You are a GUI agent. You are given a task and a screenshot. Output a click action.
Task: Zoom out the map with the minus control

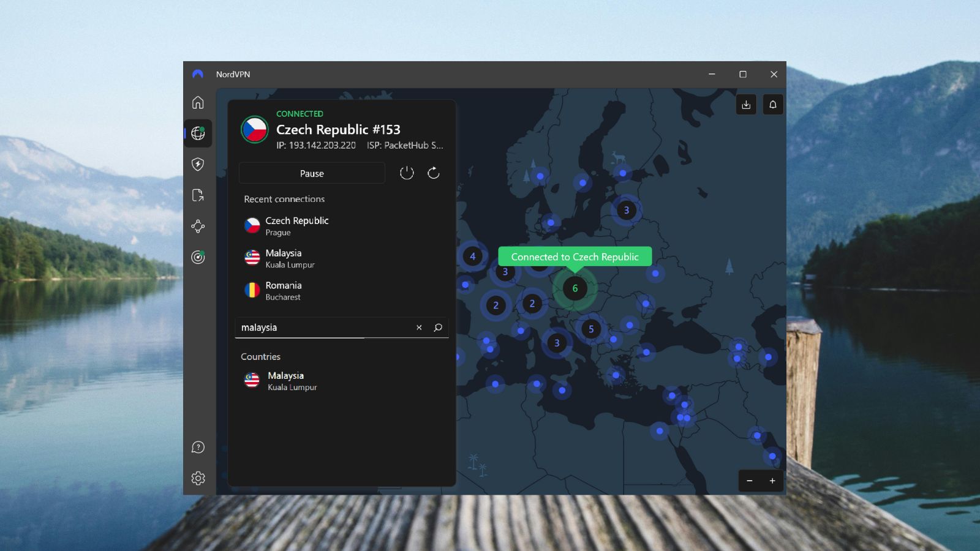pyautogui.click(x=750, y=481)
